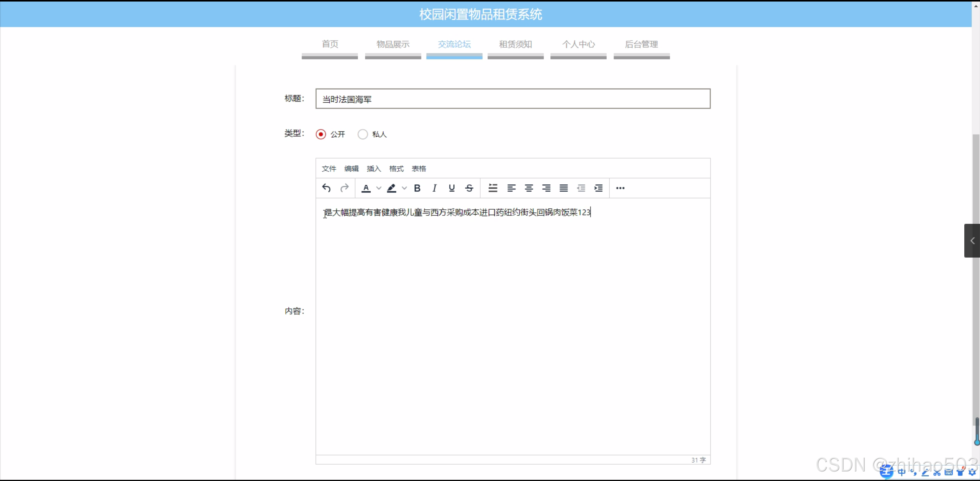980x481 pixels.
Task: Open the text color dropdown arrow
Action: click(x=379, y=188)
